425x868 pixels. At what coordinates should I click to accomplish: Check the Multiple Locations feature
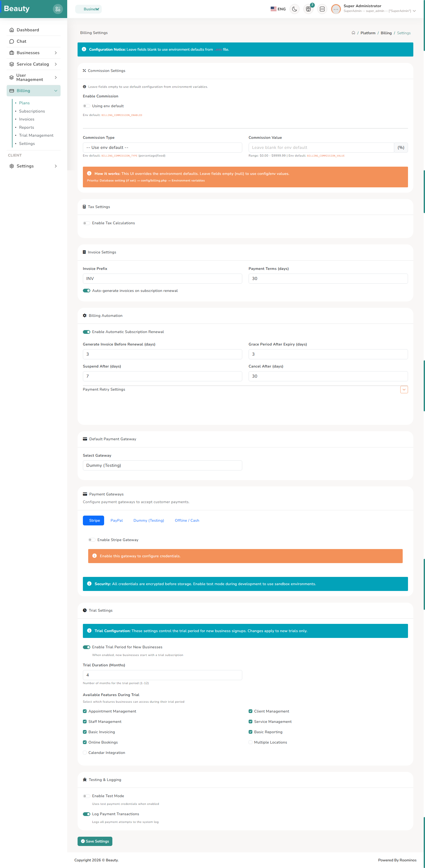coord(250,742)
